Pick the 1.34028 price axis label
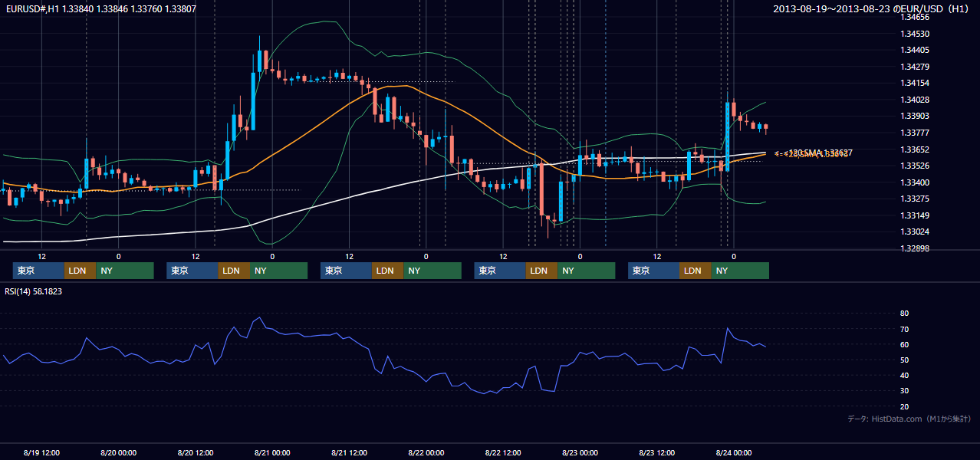Image resolution: width=980 pixels, height=460 pixels. [x=915, y=100]
